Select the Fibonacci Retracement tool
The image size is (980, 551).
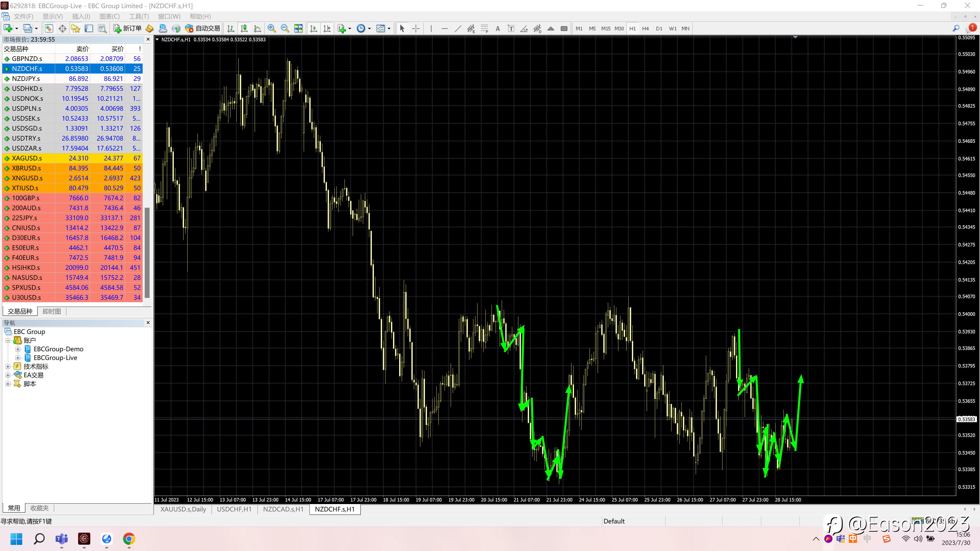coord(484,29)
